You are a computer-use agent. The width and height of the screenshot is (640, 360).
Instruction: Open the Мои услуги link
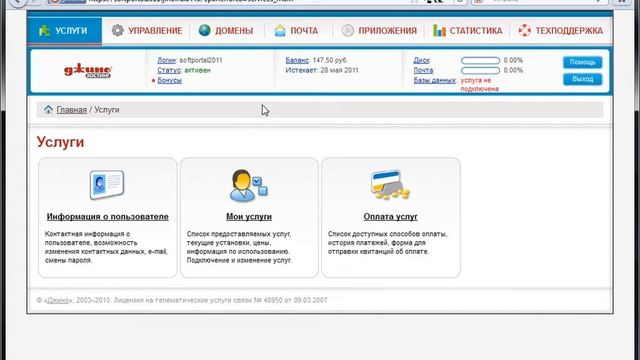tap(249, 217)
